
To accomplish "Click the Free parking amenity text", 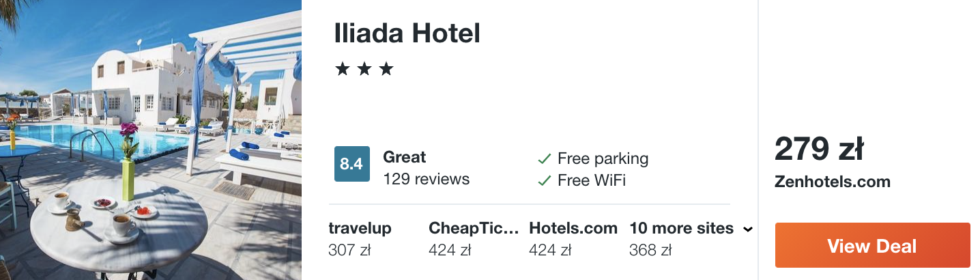I will click(603, 159).
